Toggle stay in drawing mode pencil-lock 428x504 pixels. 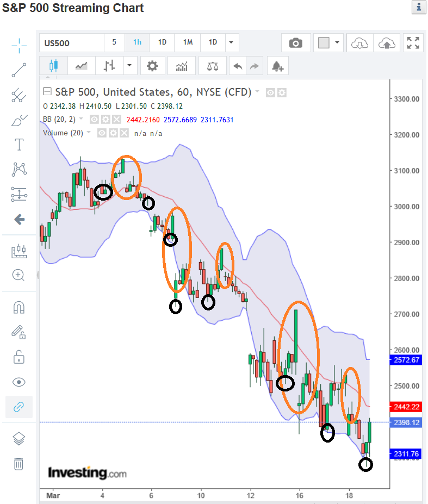coord(19,332)
